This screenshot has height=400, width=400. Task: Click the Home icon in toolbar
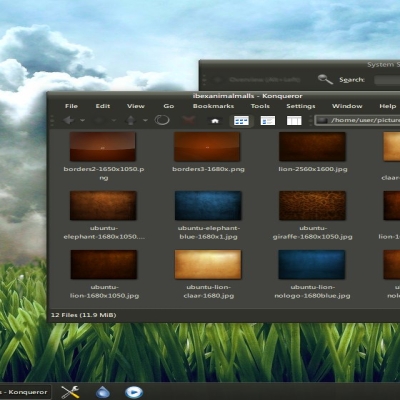click(x=215, y=121)
